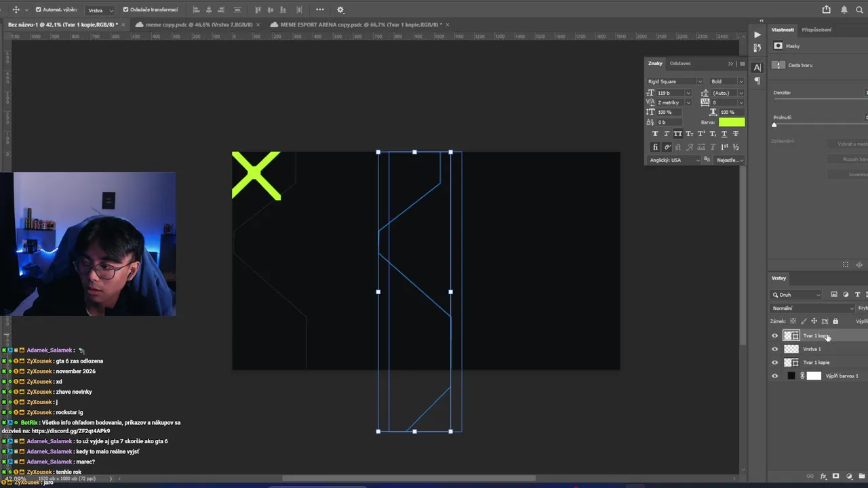Switch to meme copy.psdc document tab
Screen dimensions: 868x488
(199, 24)
